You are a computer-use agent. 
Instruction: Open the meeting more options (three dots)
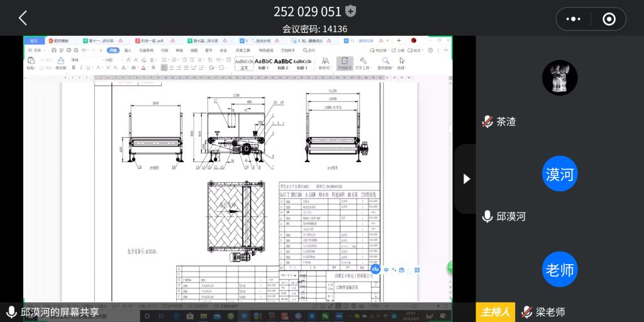573,19
